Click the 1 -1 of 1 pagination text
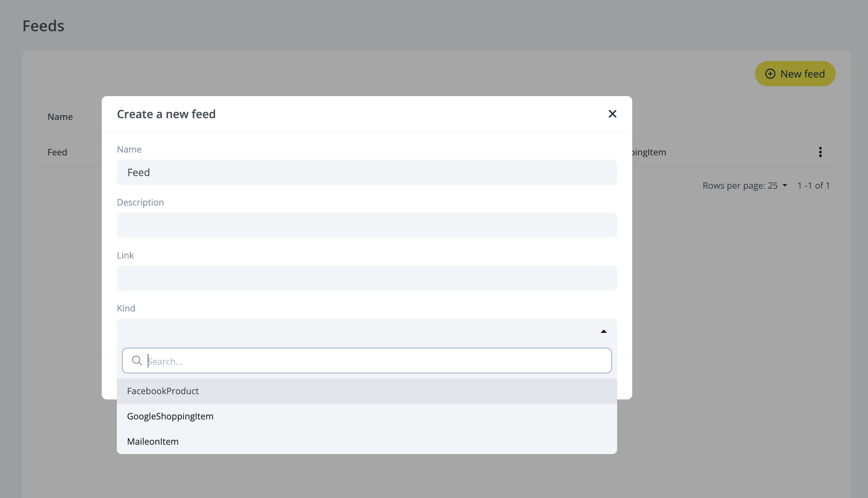868x498 pixels. click(814, 186)
